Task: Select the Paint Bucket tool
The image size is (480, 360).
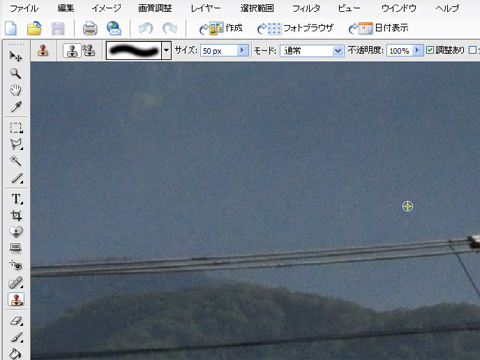Action: pyautogui.click(x=16, y=353)
